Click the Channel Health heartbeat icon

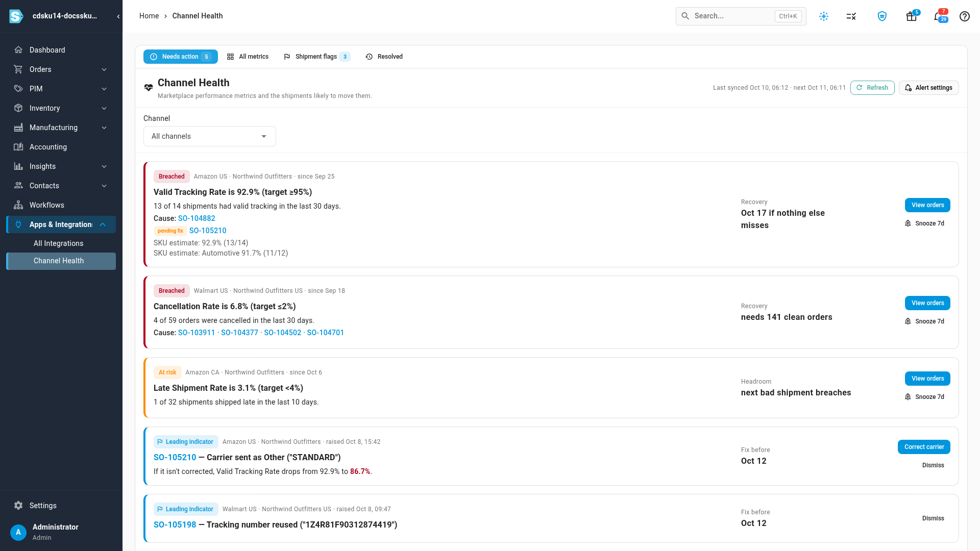[x=149, y=88]
